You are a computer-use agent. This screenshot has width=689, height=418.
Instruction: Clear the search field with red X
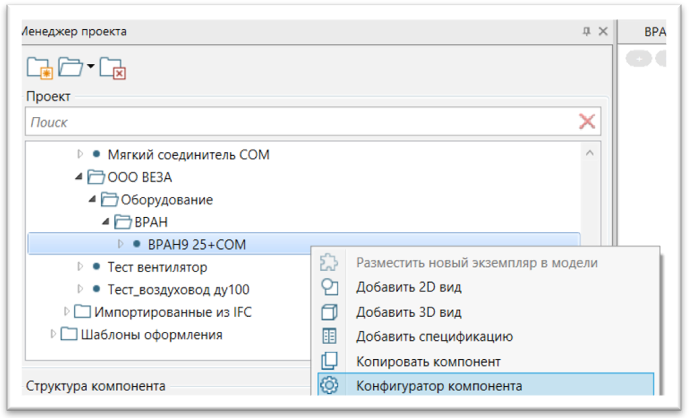pos(587,122)
